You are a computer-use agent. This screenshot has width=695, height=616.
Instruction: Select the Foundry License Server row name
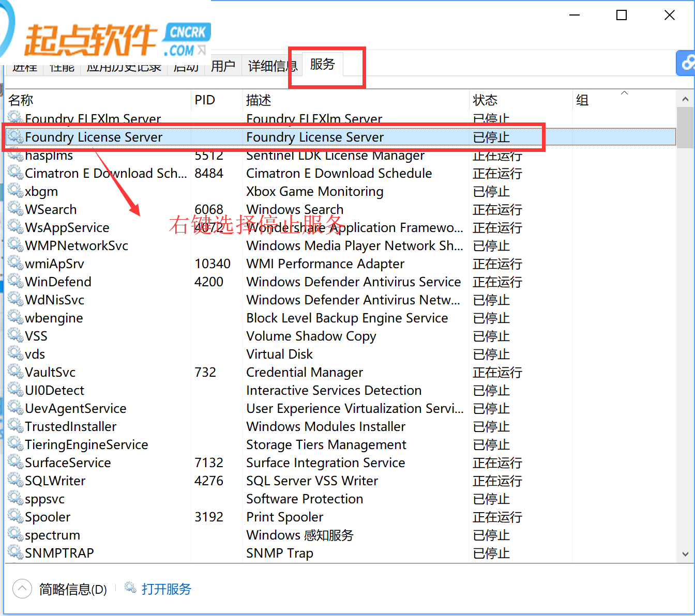(94, 137)
